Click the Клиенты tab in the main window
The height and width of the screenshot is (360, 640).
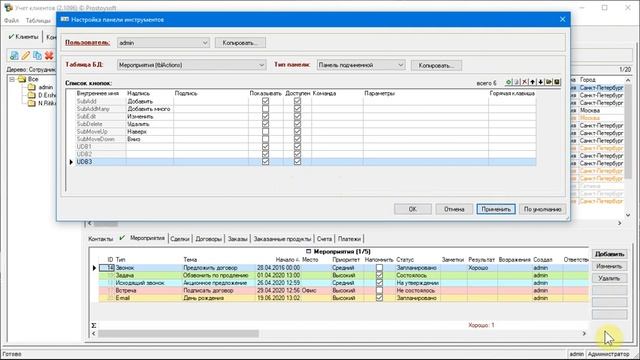[x=24, y=37]
